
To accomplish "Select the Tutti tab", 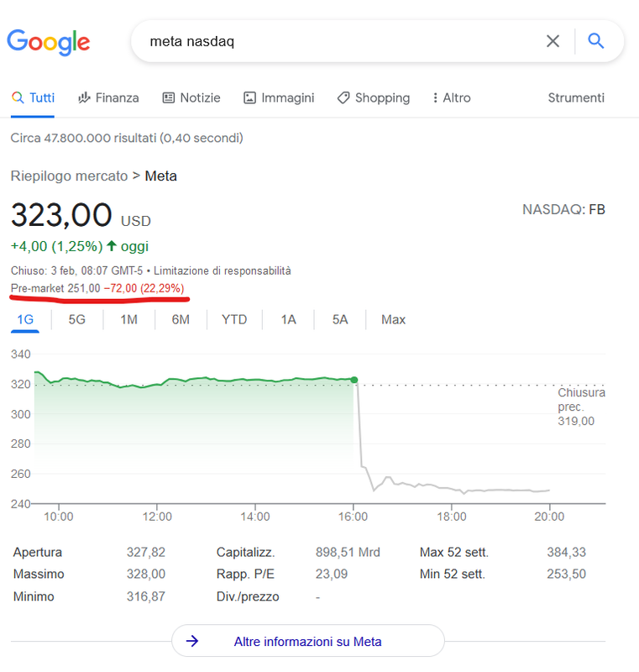I will click(x=33, y=97).
